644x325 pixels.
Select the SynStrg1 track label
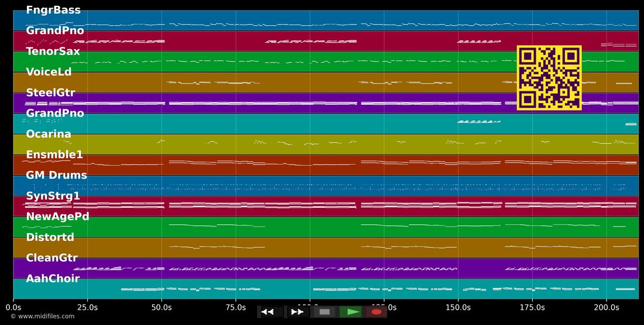point(53,196)
